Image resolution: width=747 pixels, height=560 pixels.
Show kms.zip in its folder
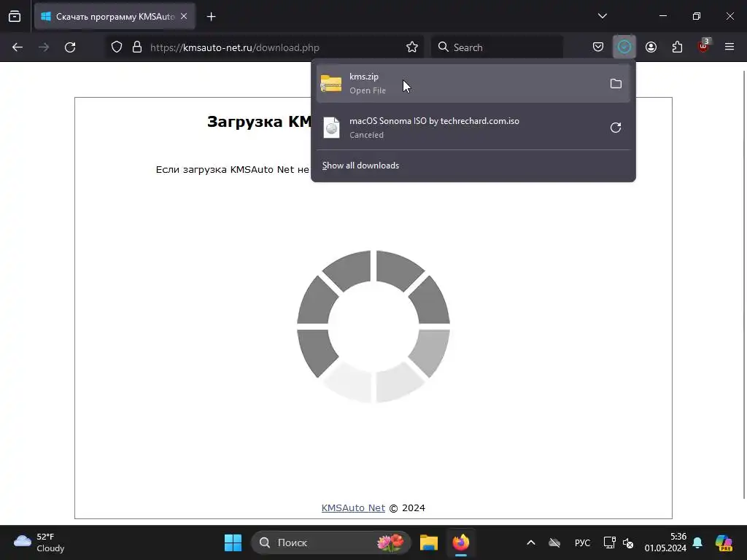(x=616, y=84)
